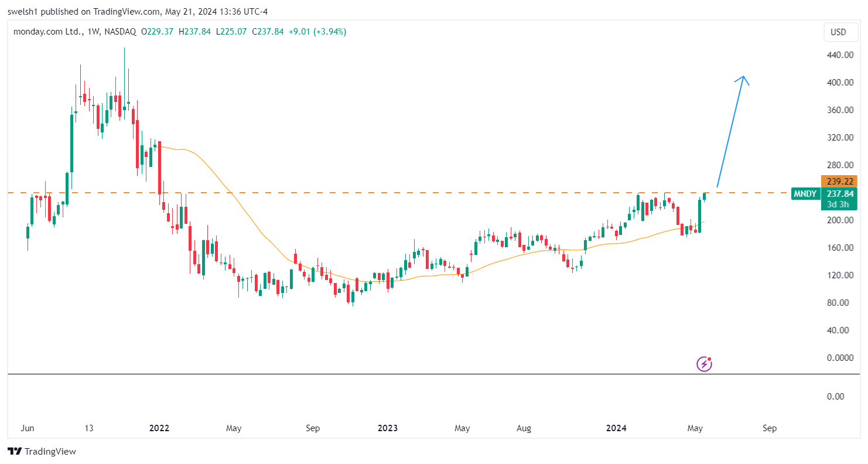Click the +9.01 (+3.94%) change value
868x464 pixels.
[x=317, y=32]
